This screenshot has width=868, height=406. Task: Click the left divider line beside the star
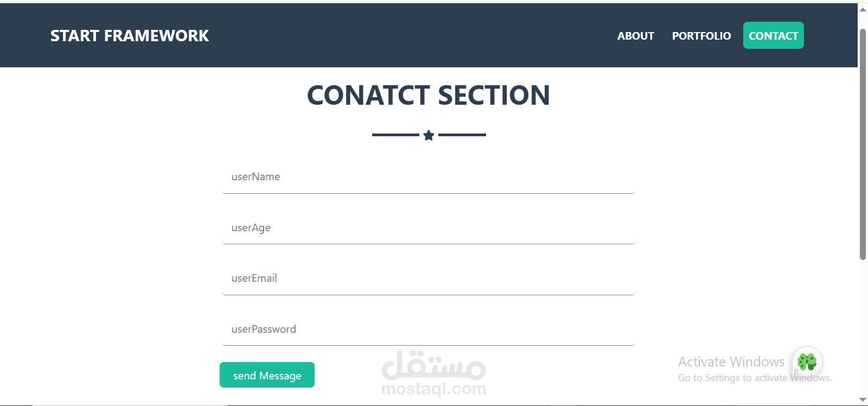tap(395, 135)
